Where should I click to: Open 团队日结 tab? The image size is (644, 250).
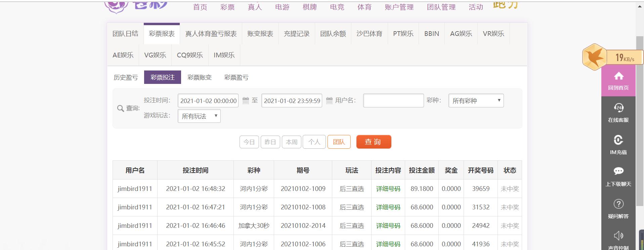(125, 34)
